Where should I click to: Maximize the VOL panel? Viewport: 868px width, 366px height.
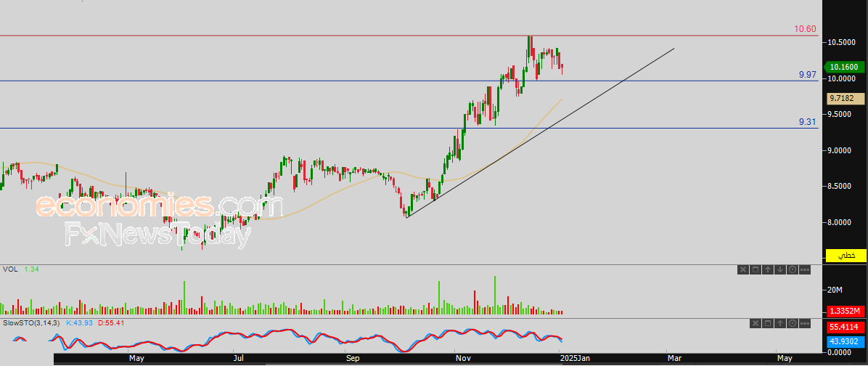tap(755, 270)
